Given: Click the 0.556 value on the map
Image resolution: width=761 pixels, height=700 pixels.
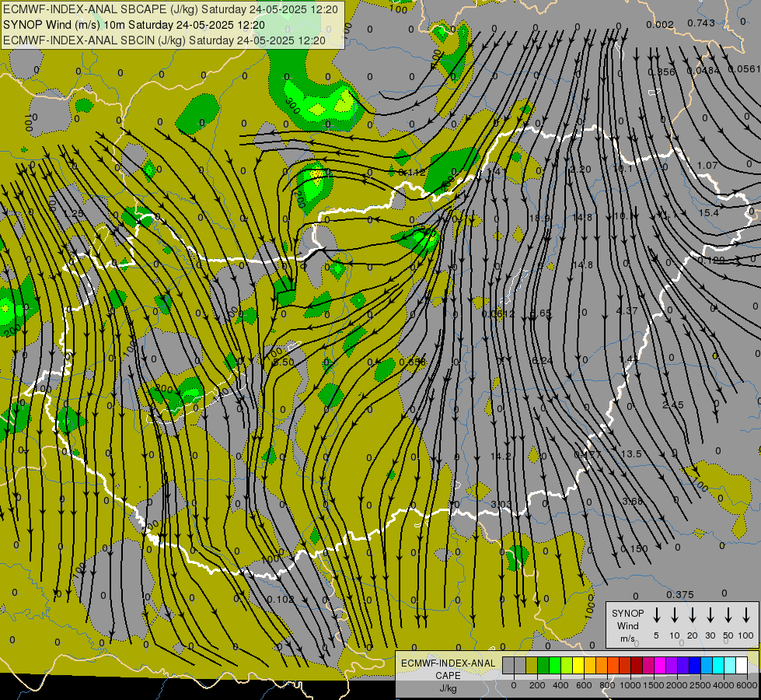Looking at the screenshot, I should pyautogui.click(x=413, y=362).
